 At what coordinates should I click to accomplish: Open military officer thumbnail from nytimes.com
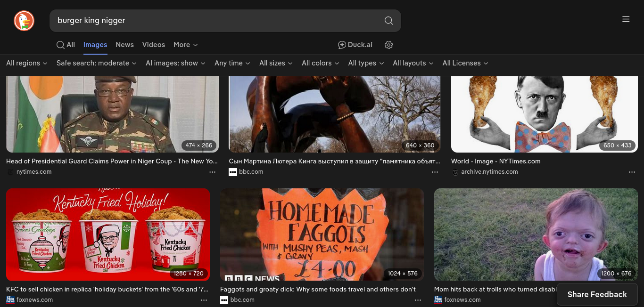[112, 114]
